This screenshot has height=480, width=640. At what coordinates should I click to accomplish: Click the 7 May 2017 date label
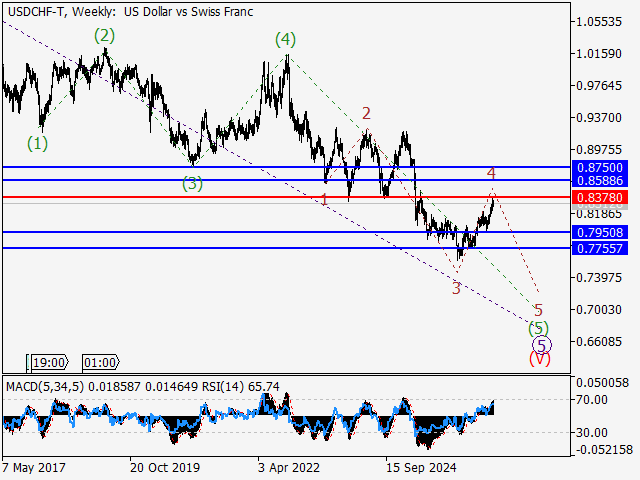tap(34, 467)
